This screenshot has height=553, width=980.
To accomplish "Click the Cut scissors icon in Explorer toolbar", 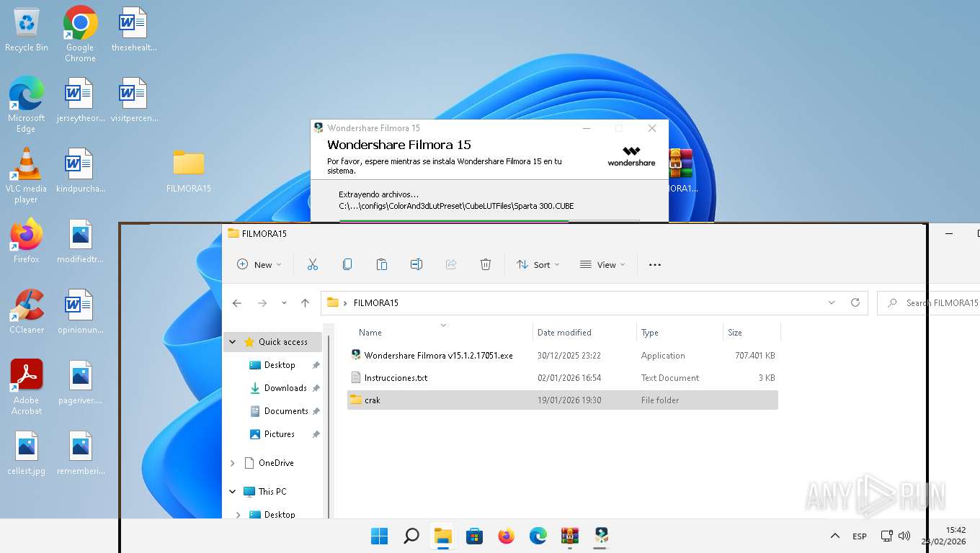I will click(x=313, y=264).
